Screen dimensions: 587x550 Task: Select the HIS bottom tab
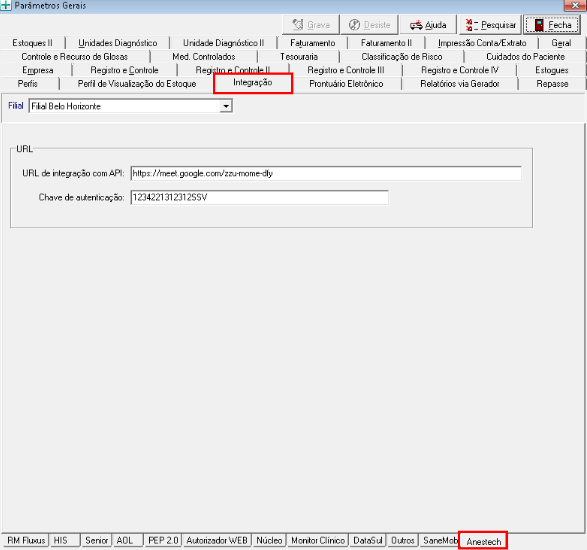click(64, 541)
